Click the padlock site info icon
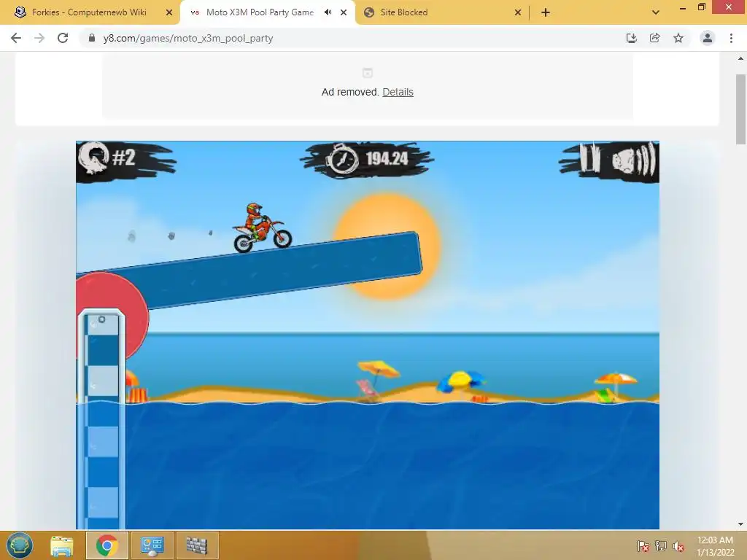Screen dimensions: 747x560 pos(92,38)
